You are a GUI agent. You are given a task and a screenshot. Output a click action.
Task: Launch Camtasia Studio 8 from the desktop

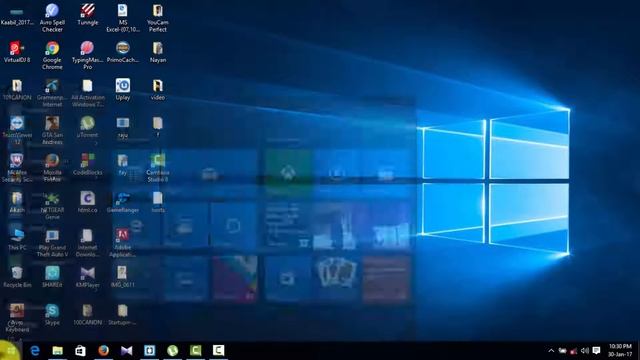(158, 168)
